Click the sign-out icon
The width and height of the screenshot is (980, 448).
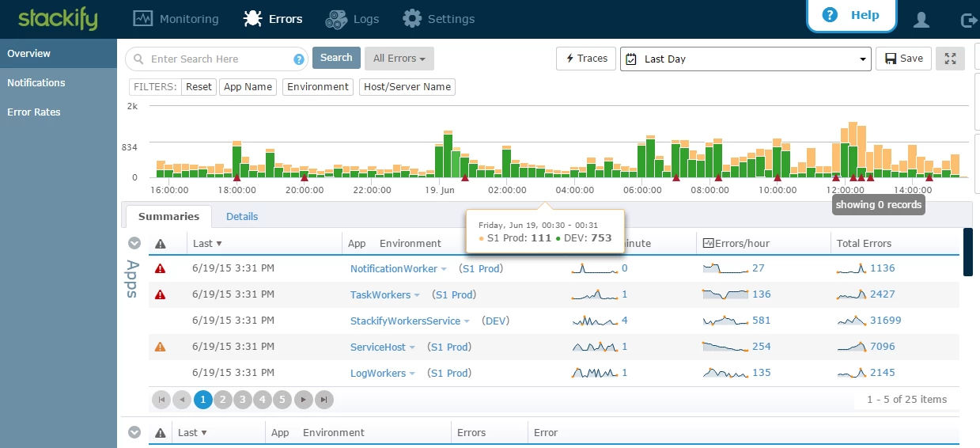point(967,20)
